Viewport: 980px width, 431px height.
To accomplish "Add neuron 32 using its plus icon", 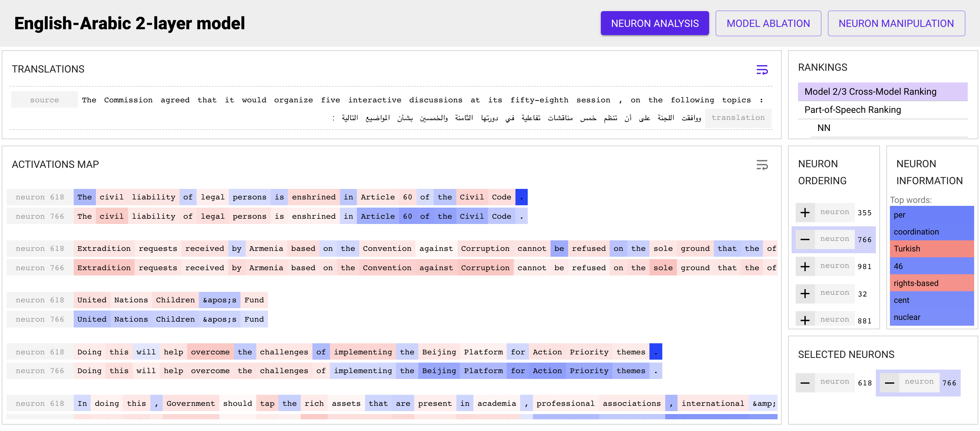I will coord(805,293).
